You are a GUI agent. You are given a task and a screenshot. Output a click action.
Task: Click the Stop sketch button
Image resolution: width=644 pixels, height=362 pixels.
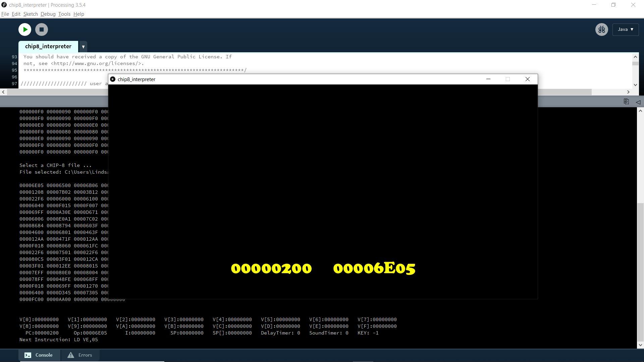click(x=42, y=29)
